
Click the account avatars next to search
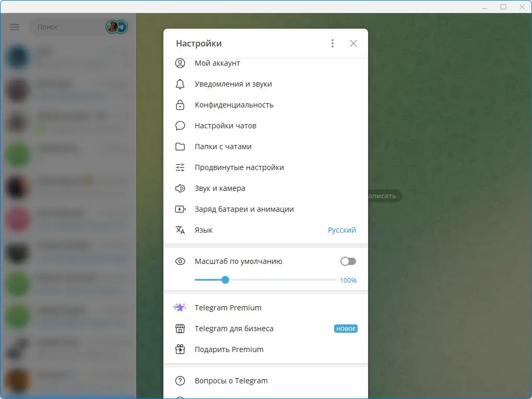117,27
